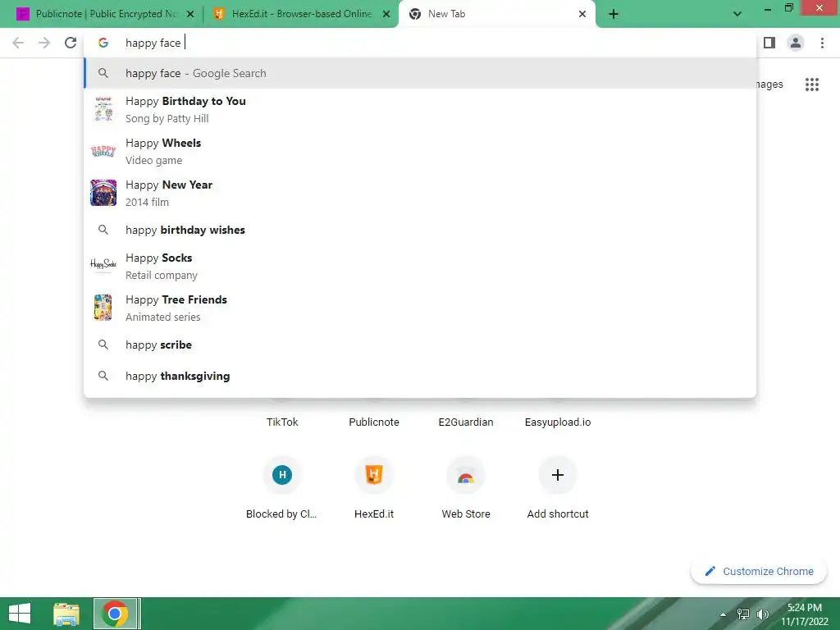Pick the 'Happy Tree Friends' suggestion

point(420,308)
